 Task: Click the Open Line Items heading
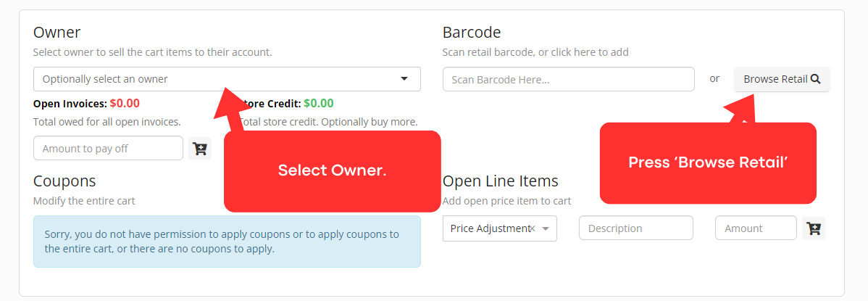(x=500, y=181)
